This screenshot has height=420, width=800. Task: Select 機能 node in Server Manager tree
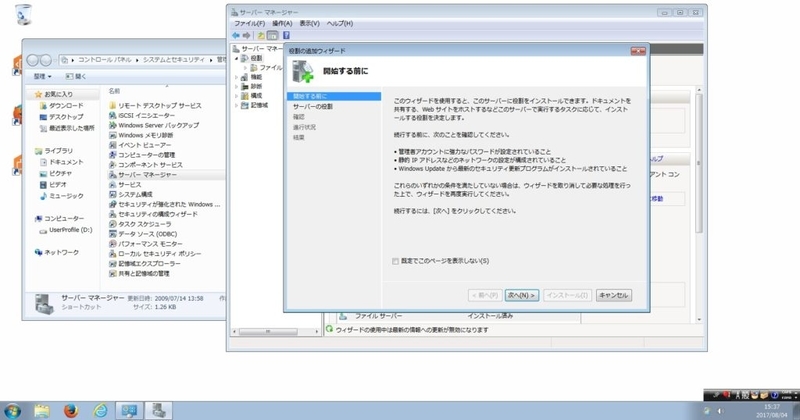click(256, 77)
